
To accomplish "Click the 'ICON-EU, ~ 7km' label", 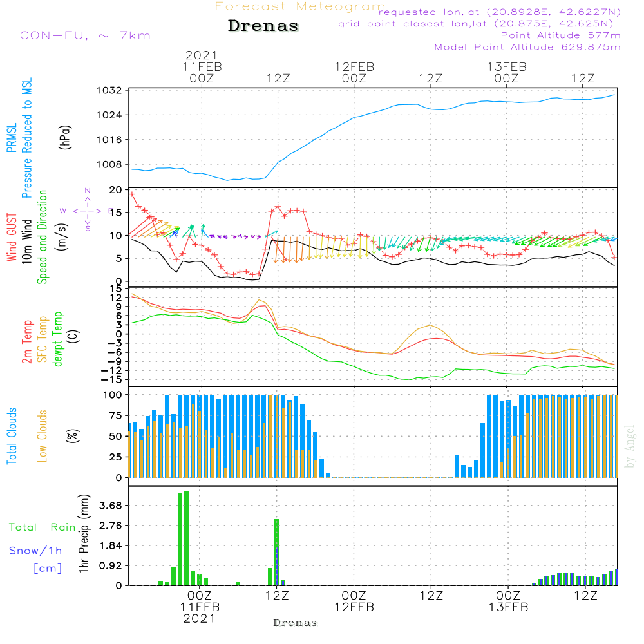I will pyautogui.click(x=83, y=35).
